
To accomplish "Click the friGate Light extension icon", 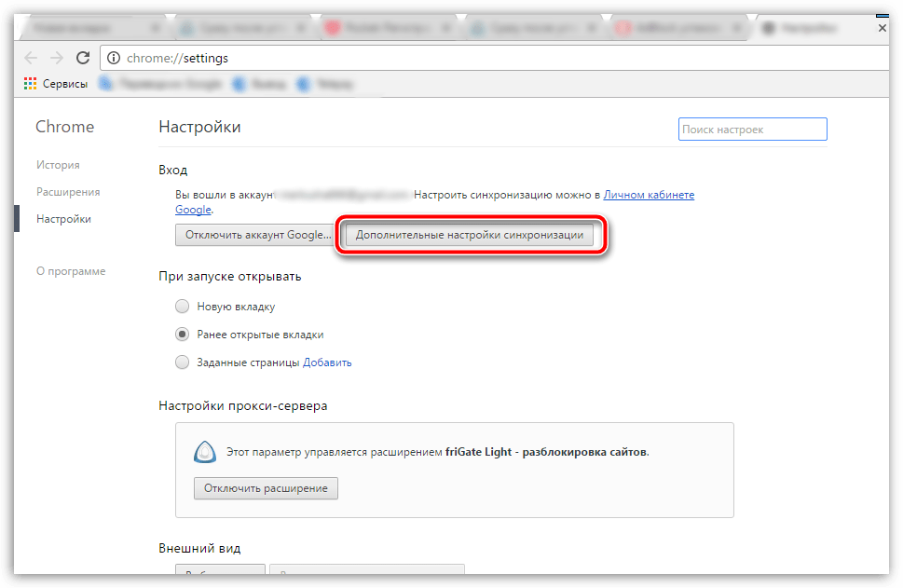I will tap(205, 452).
